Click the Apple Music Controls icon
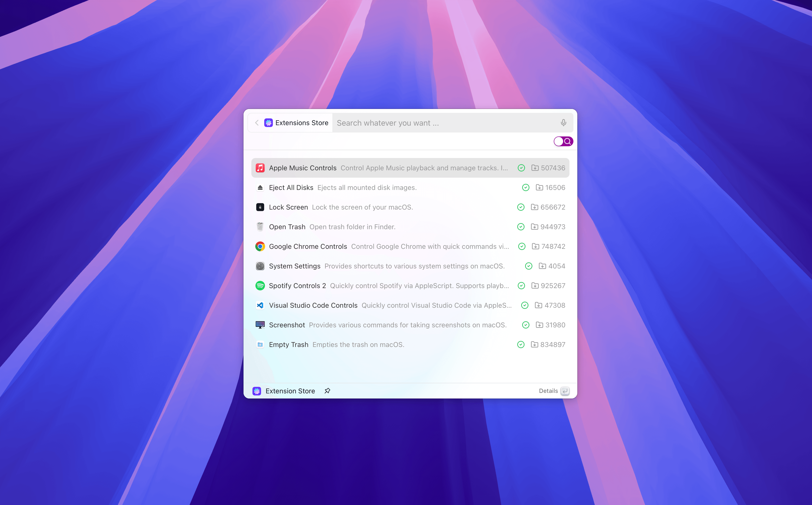Screen dimensions: 812x505 click(x=260, y=168)
